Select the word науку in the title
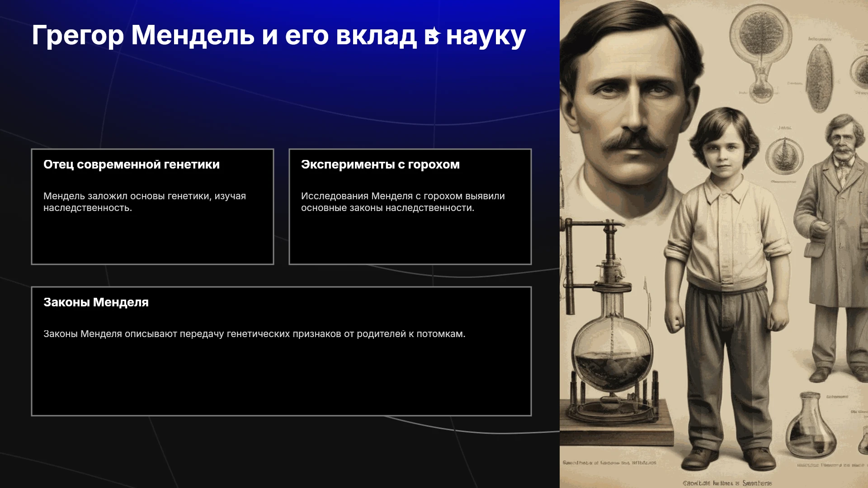This screenshot has width=868, height=488. tap(486, 36)
